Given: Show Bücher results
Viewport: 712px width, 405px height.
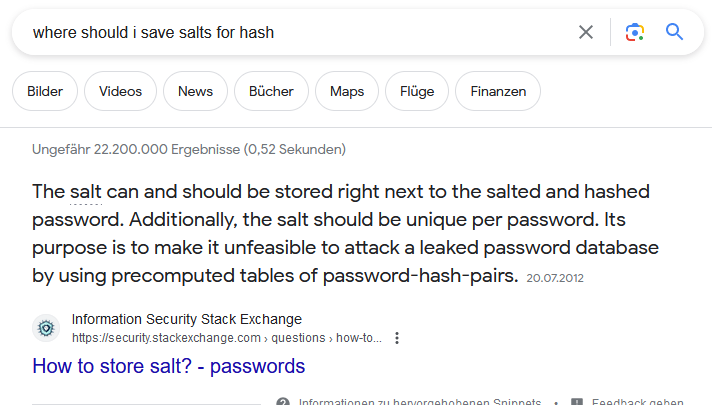Looking at the screenshot, I should pyautogui.click(x=271, y=91).
